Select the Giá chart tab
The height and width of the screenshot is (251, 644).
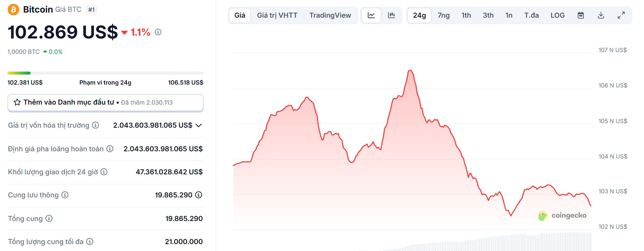(x=240, y=15)
